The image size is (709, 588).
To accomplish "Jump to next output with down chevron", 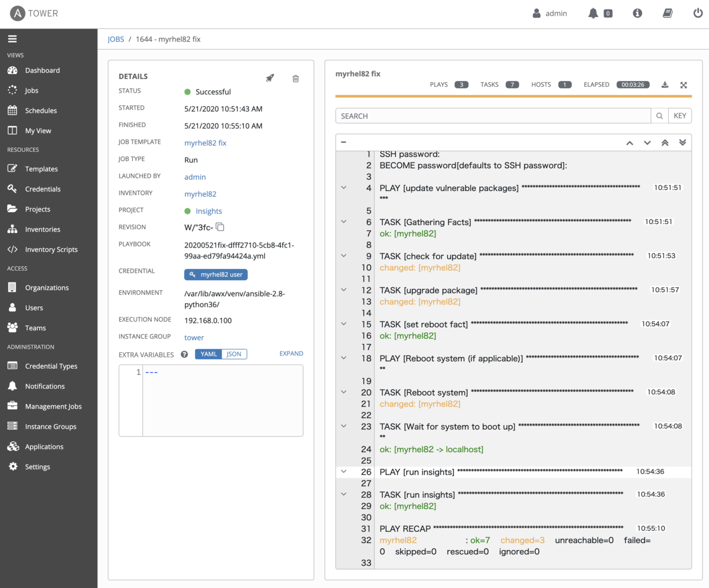I will click(648, 142).
